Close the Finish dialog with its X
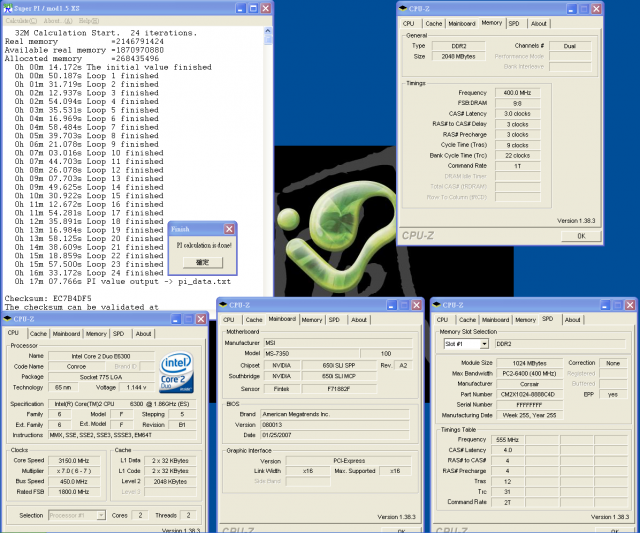The height and width of the screenshot is (533, 640). click(x=229, y=229)
